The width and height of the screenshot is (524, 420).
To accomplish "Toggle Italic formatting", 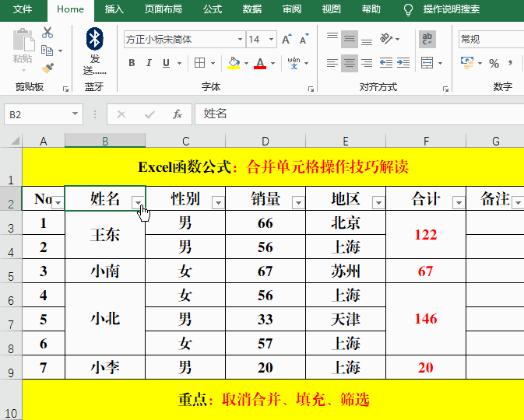I will click(149, 63).
